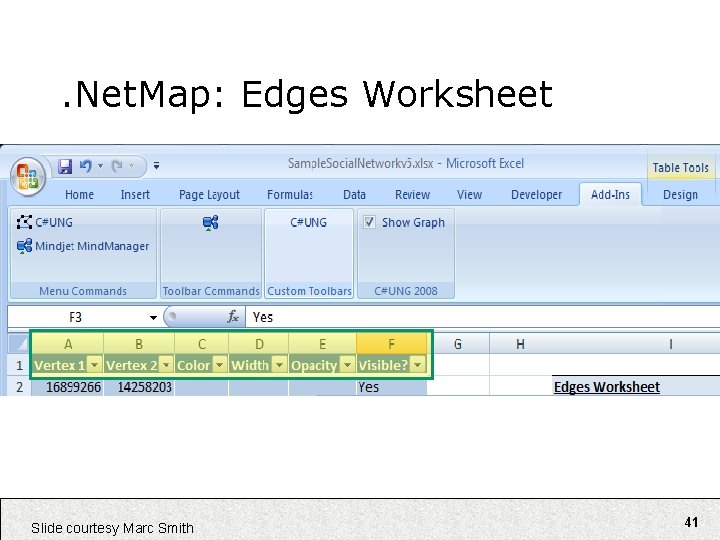Select the Add-Ins tab
The height and width of the screenshot is (540, 720).
point(610,195)
